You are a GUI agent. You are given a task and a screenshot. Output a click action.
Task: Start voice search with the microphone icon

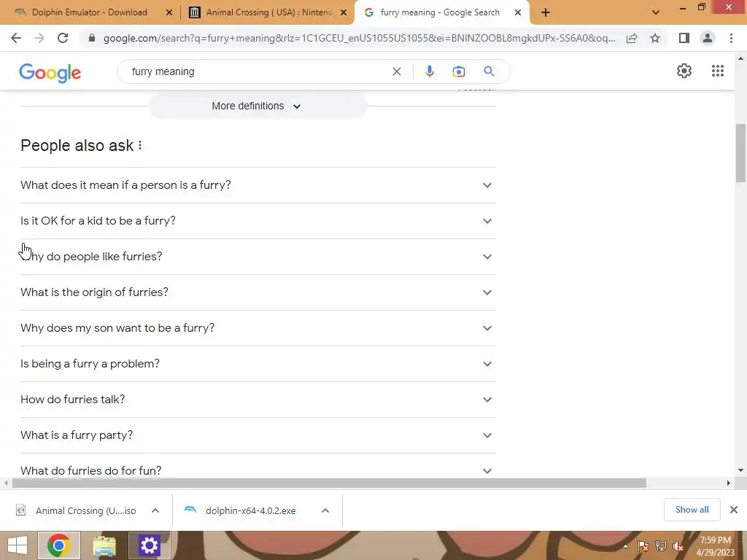point(429,71)
